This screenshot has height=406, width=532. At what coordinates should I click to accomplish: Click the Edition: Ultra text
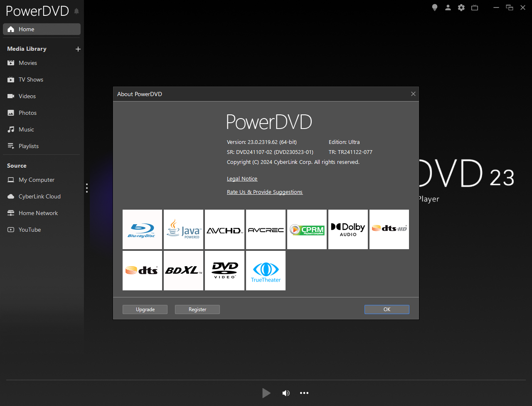[344, 142]
